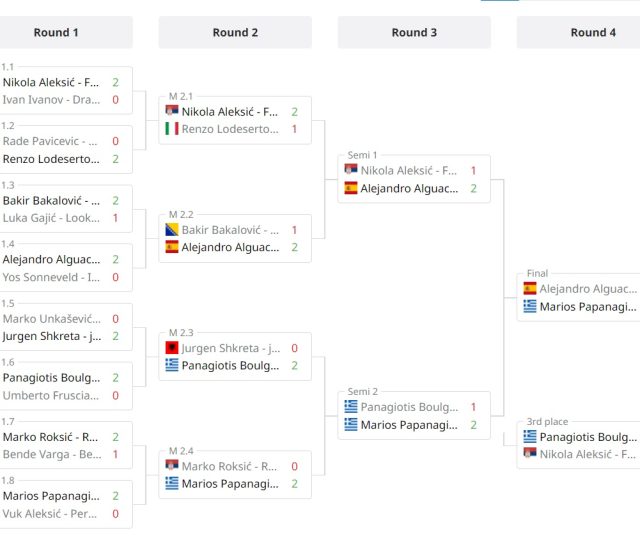The image size is (640, 540).
Task: Select the Round 3 column header
Action: pos(414,32)
